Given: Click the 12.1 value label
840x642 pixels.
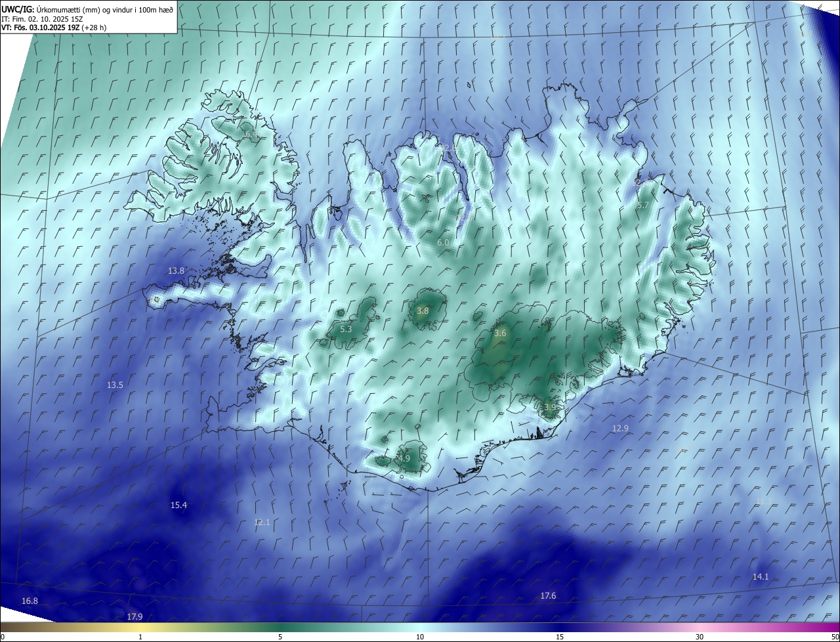Looking at the screenshot, I should 262,522.
